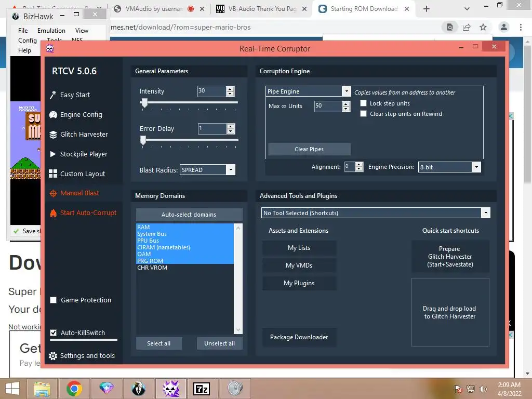Open My VMDs button
Image resolution: width=532 pixels, height=399 pixels.
(x=299, y=265)
